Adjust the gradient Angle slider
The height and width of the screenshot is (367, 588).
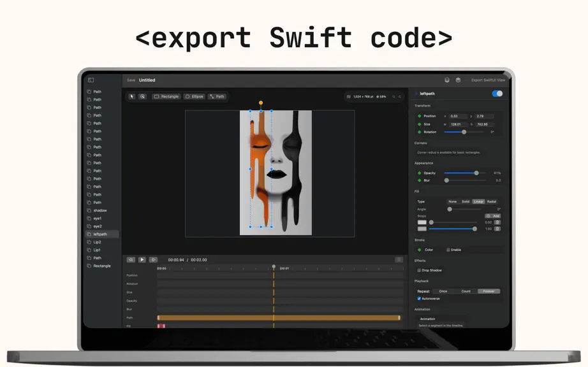(x=465, y=209)
